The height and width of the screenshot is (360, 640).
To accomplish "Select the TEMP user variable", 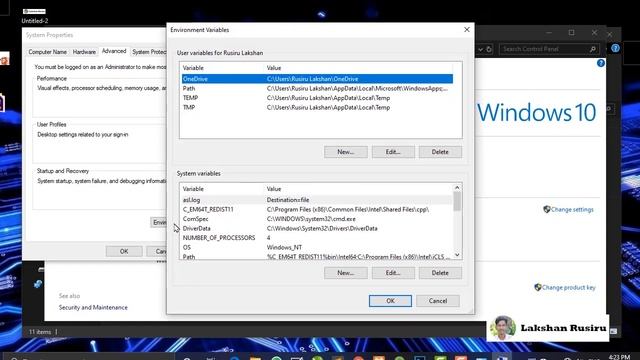I will tap(317, 98).
